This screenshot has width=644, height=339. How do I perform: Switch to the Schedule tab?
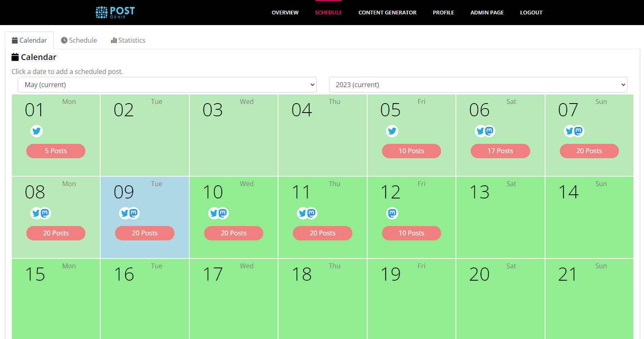point(79,40)
